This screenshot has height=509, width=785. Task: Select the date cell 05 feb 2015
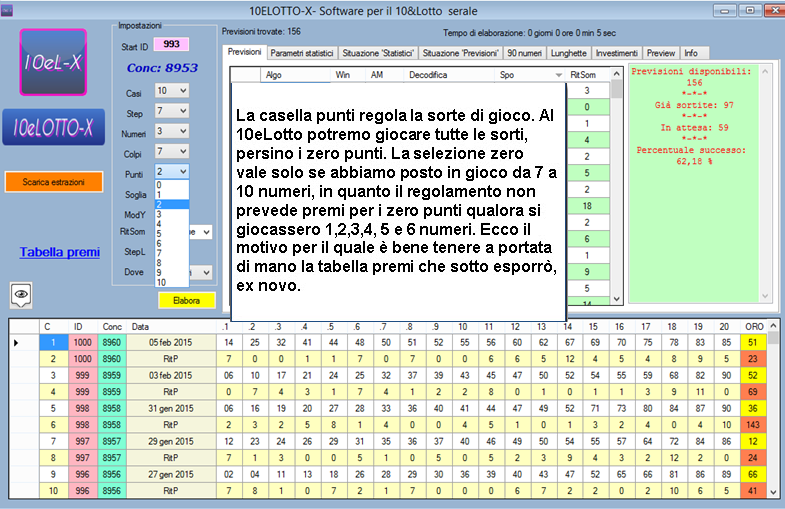point(171,343)
